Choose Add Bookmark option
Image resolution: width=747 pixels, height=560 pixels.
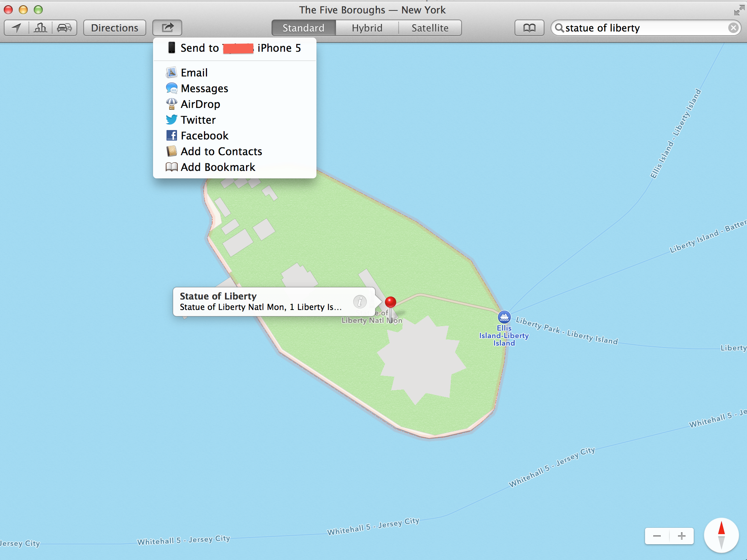click(235, 167)
